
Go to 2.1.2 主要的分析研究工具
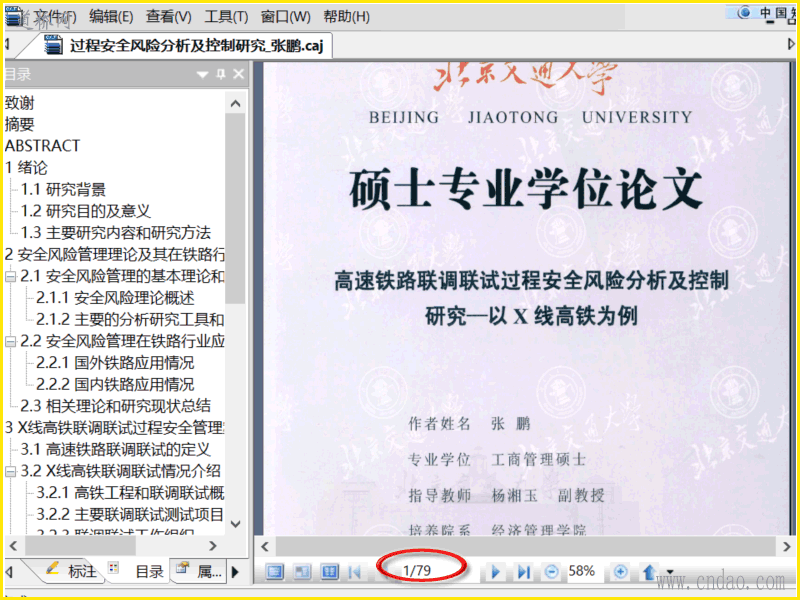[x=131, y=319]
